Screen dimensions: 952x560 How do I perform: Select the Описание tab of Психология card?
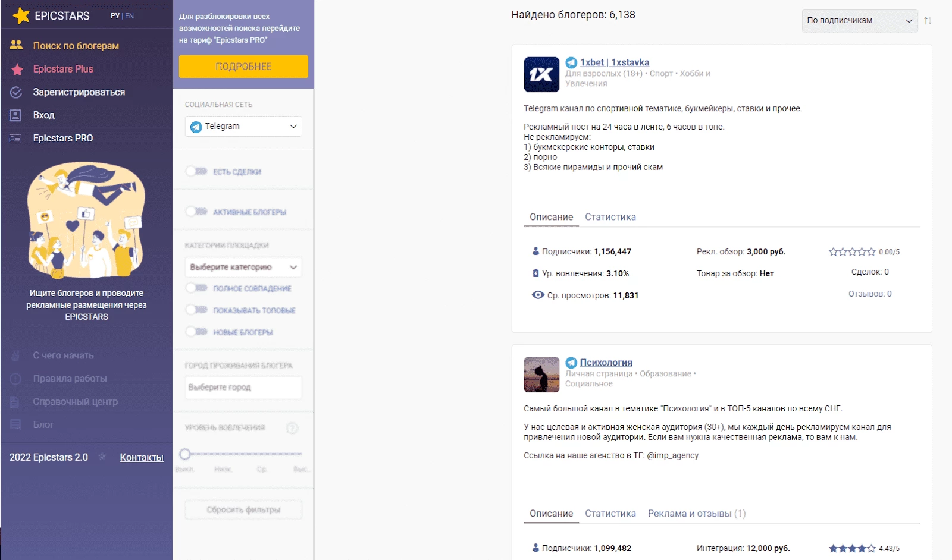tap(552, 514)
